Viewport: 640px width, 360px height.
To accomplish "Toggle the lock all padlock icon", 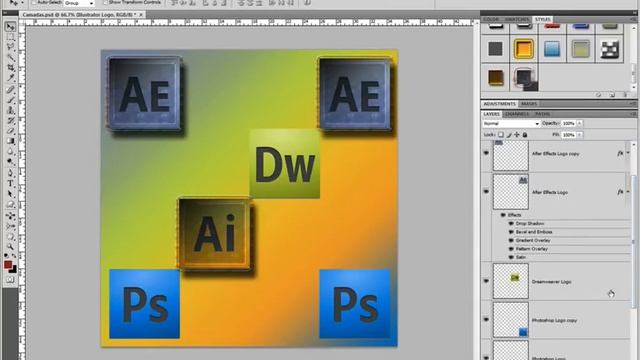I will [x=525, y=135].
